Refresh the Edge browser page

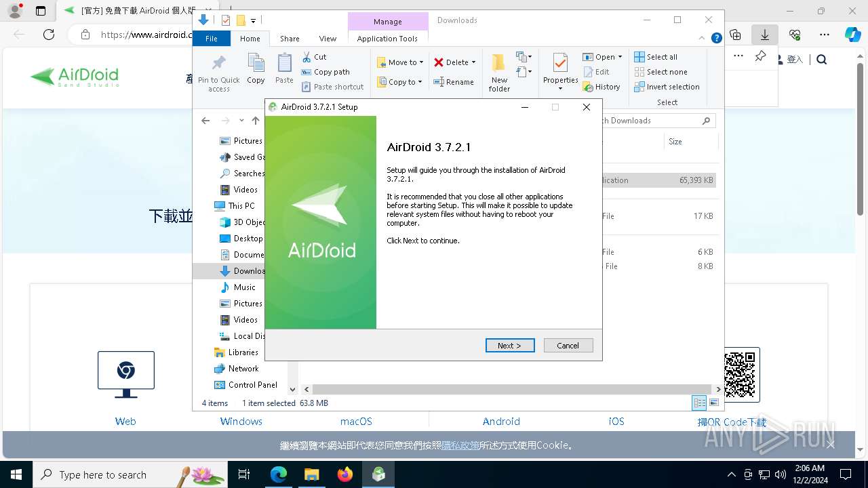coord(49,35)
